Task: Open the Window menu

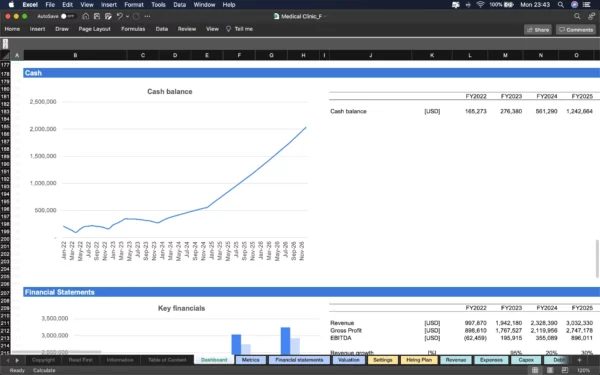Action: [204, 5]
